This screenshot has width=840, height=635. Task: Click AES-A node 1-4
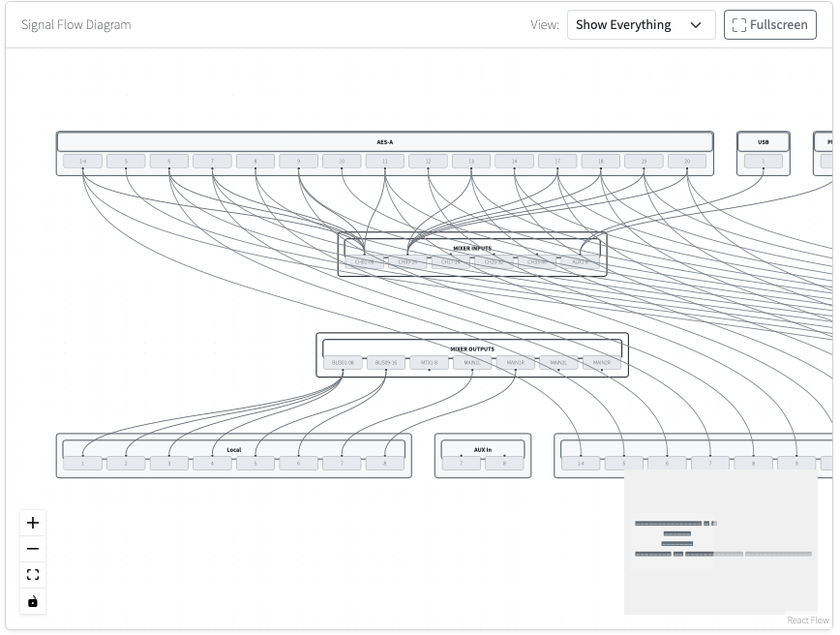pos(82,161)
